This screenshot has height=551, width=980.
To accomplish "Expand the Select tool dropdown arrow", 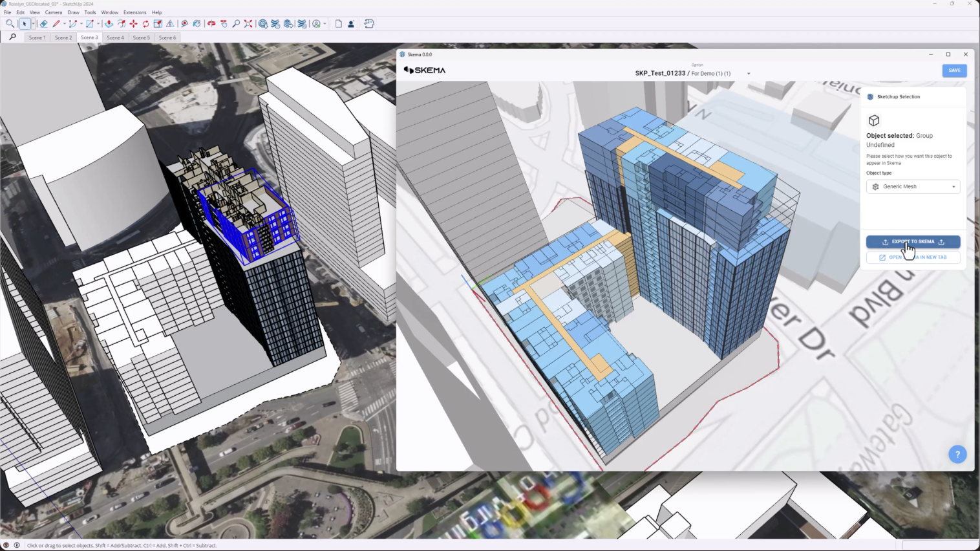I will (x=33, y=24).
